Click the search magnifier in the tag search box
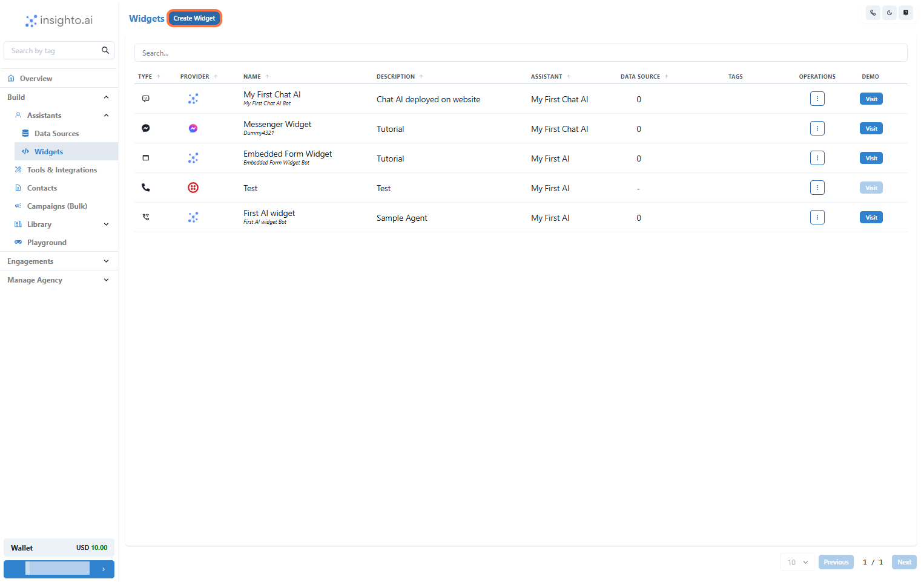924x582 pixels. point(105,50)
